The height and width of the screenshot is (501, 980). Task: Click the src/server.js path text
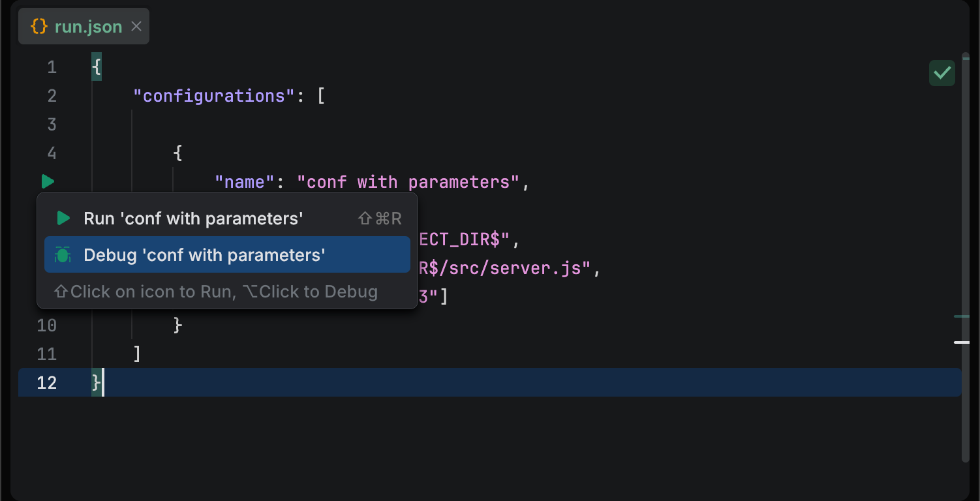515,268
